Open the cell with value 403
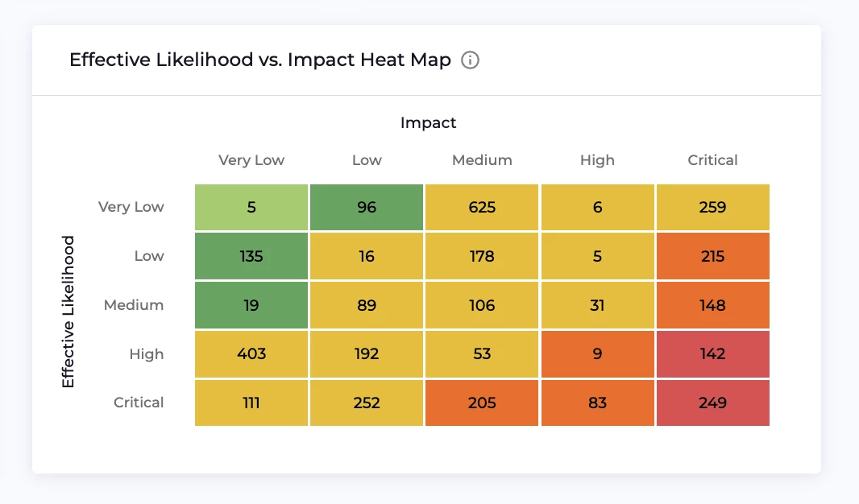 251,354
